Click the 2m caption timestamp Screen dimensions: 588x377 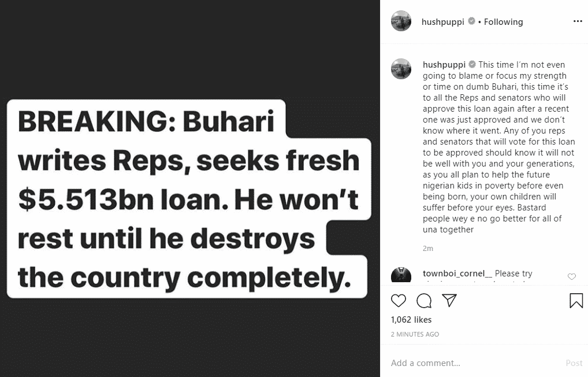[x=428, y=249]
